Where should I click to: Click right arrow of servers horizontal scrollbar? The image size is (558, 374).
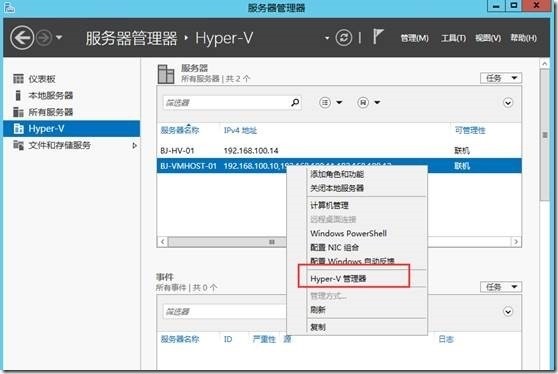coord(516,242)
